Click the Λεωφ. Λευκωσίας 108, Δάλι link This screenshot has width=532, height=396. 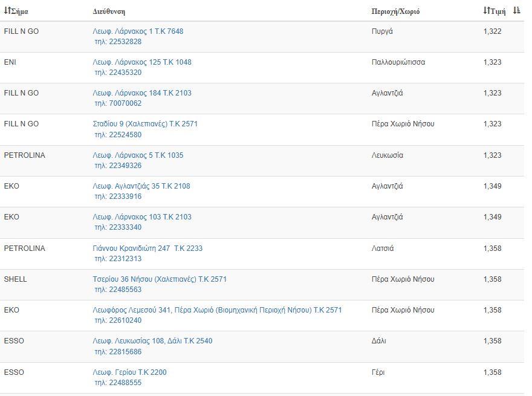[152, 341]
